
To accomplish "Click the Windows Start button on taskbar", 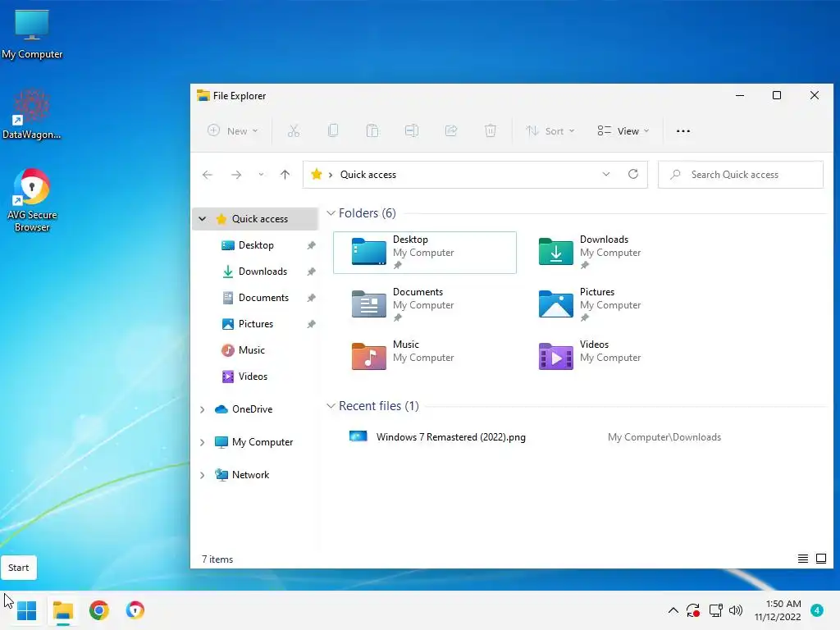I will coord(26,610).
